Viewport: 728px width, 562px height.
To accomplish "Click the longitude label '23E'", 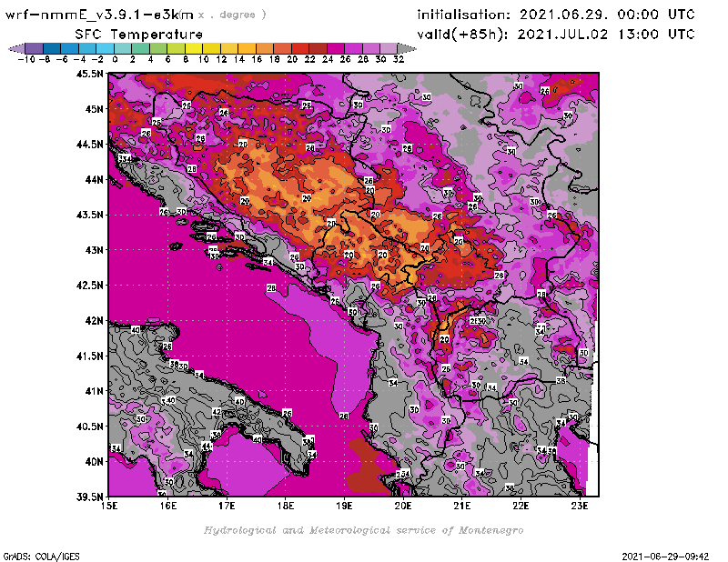I will click(x=580, y=506).
